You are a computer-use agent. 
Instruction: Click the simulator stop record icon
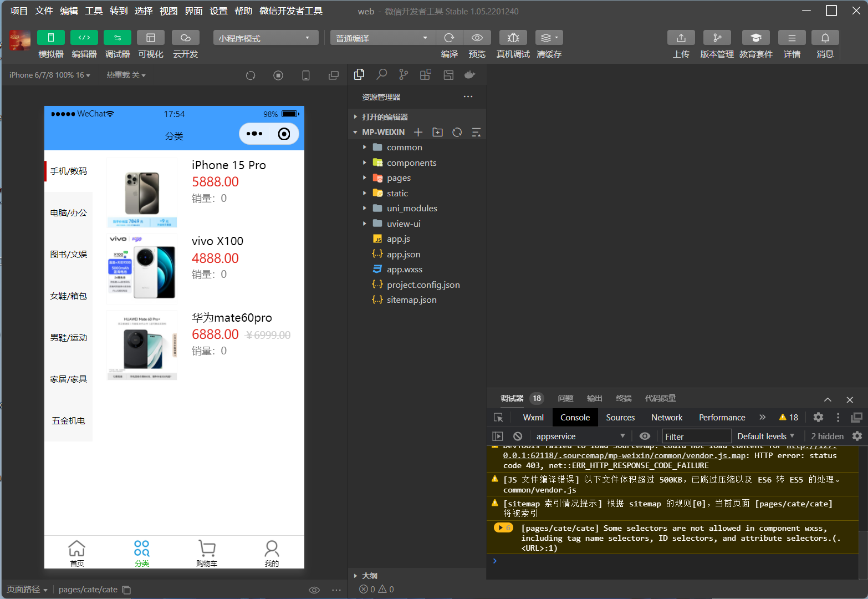click(278, 75)
